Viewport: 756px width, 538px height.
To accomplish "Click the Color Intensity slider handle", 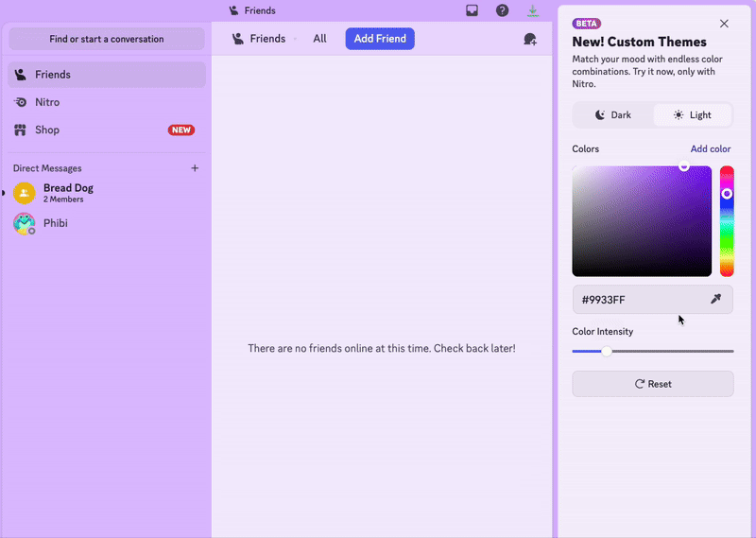I will pos(607,352).
